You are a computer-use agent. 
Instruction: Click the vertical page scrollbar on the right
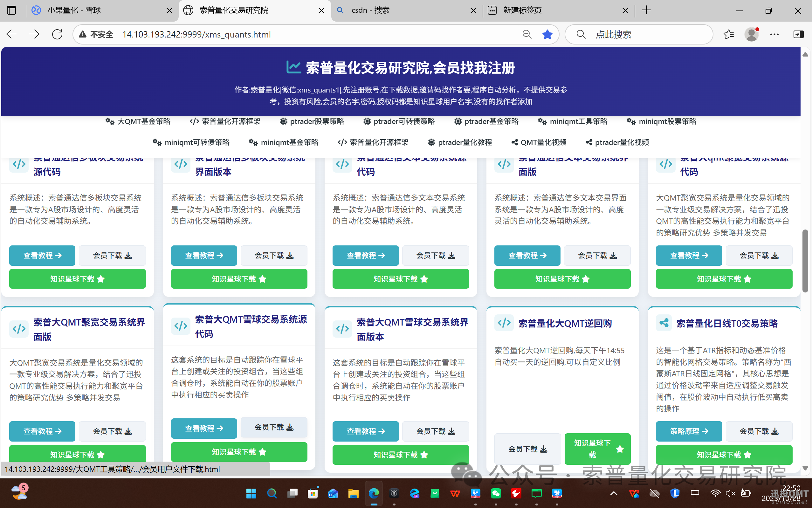pyautogui.click(x=806, y=259)
